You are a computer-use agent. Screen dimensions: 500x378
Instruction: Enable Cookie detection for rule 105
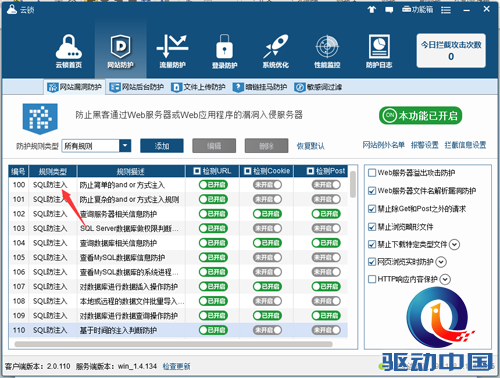pyautogui.click(x=267, y=257)
